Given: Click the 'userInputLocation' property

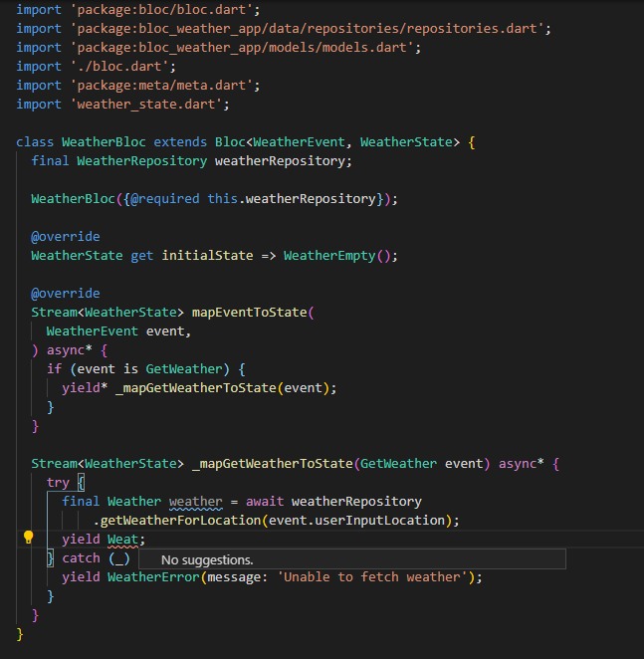Looking at the screenshot, I should click(x=379, y=520).
